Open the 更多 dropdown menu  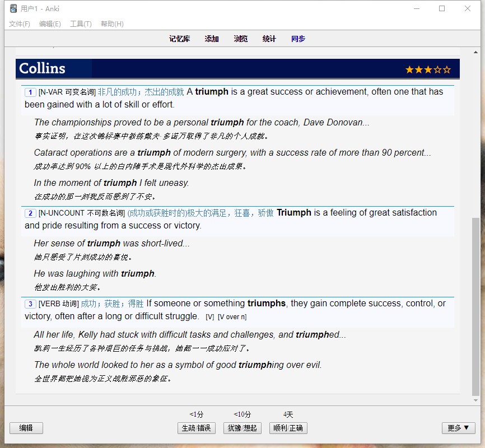[x=459, y=428]
